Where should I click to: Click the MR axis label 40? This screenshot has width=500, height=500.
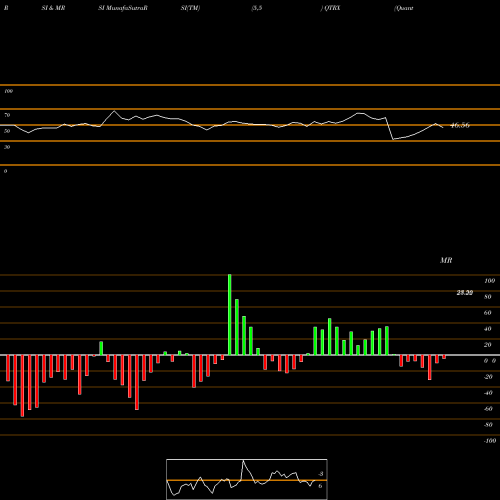[488, 329]
